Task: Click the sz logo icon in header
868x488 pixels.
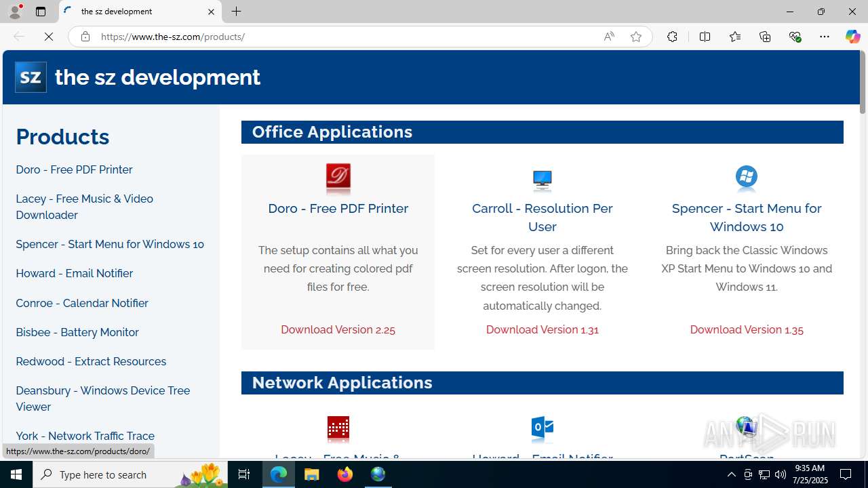Action: point(31,77)
